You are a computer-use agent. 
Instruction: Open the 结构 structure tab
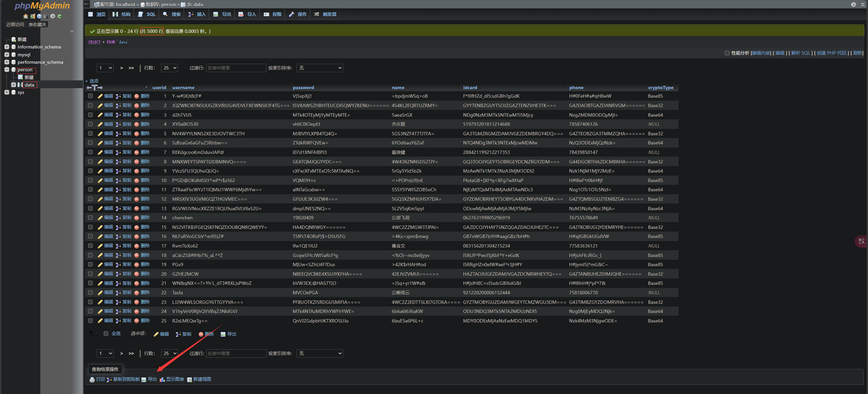coord(122,14)
